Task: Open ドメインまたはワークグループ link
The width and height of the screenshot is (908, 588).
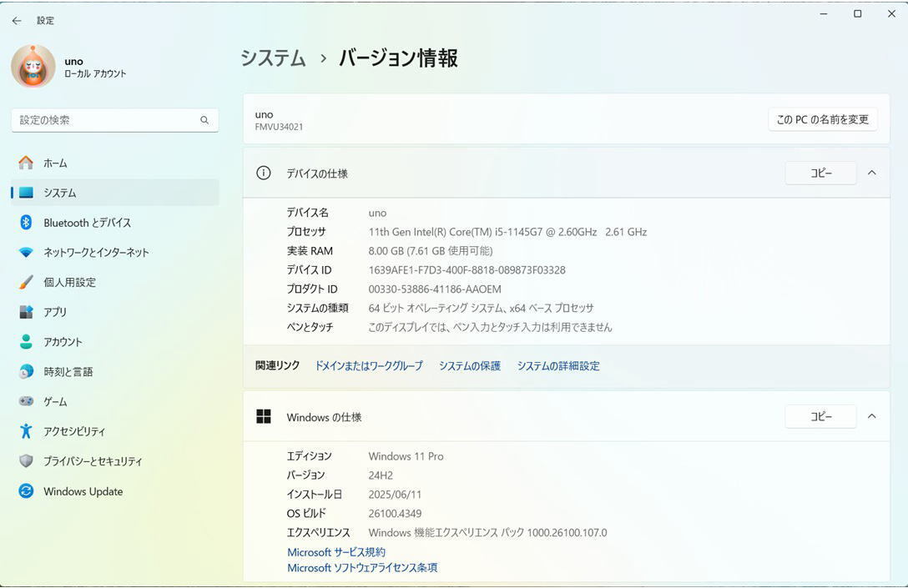Action: coord(369,366)
